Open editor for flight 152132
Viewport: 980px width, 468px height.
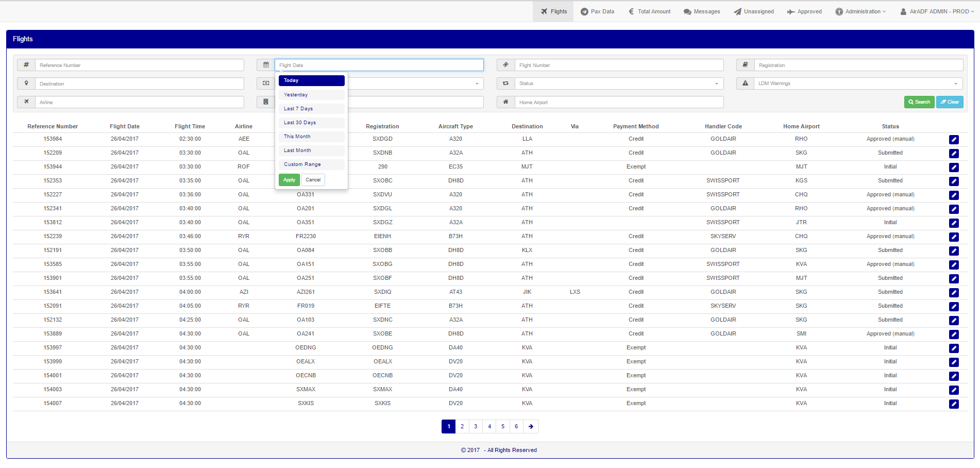click(x=954, y=321)
